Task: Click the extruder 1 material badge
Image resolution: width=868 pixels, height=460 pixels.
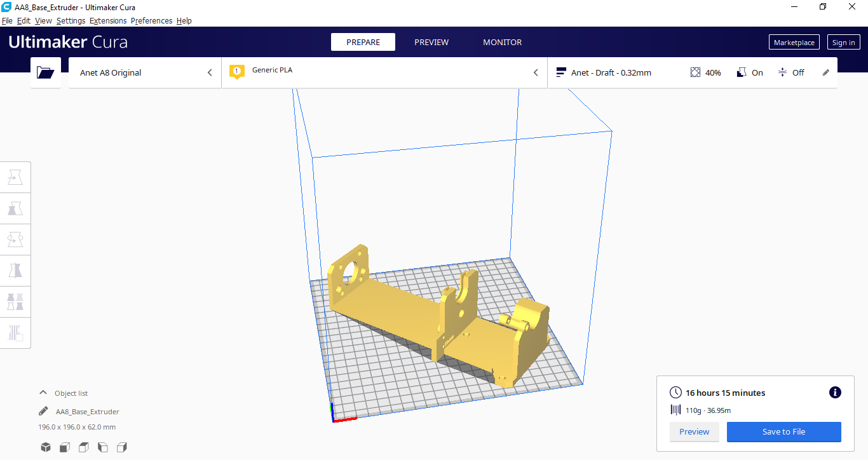Action: coord(237,72)
